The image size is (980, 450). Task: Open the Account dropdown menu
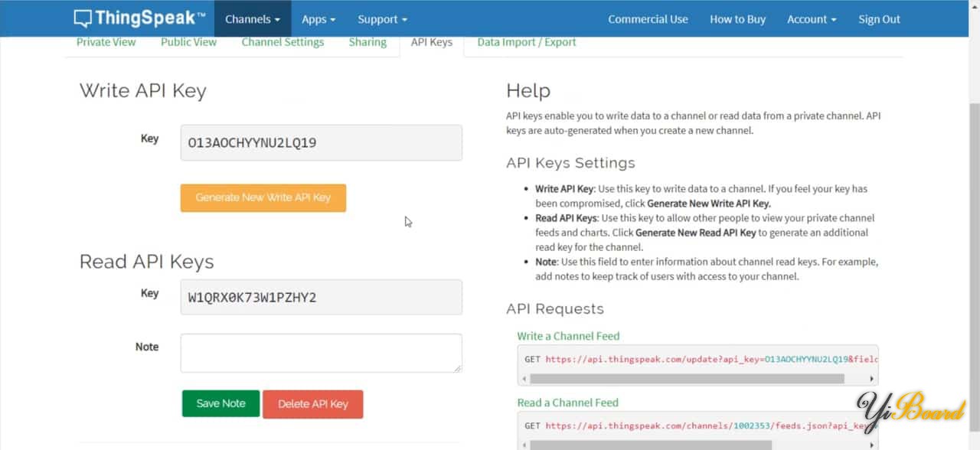812,19
